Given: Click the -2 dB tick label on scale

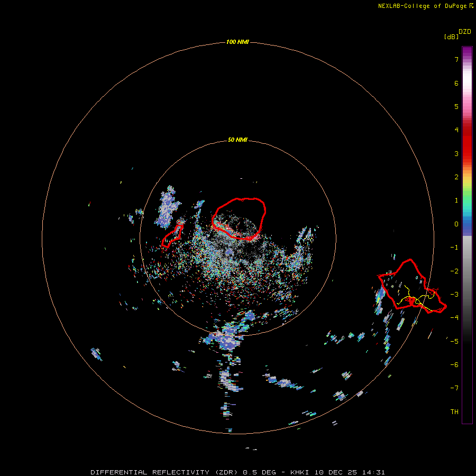Looking at the screenshot, I should (x=454, y=271).
